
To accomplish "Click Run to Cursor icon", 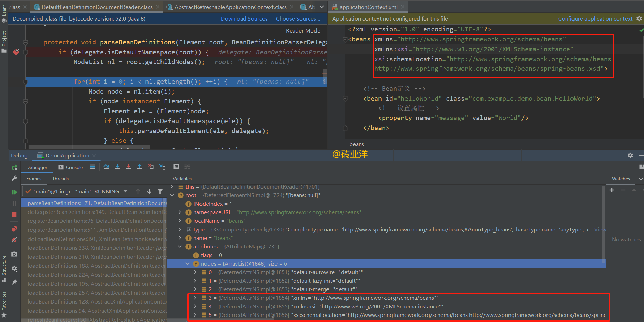I will pos(162,167).
